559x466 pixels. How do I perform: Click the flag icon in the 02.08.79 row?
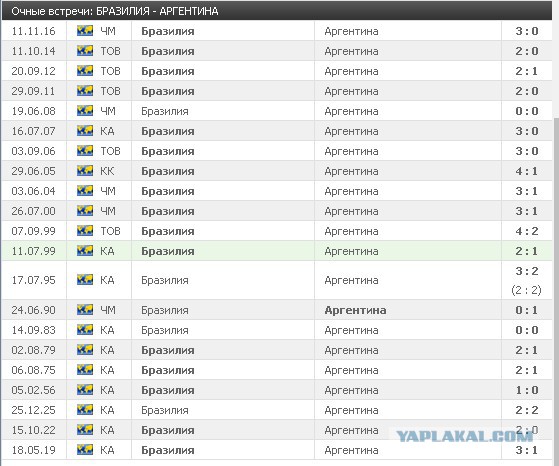point(85,349)
